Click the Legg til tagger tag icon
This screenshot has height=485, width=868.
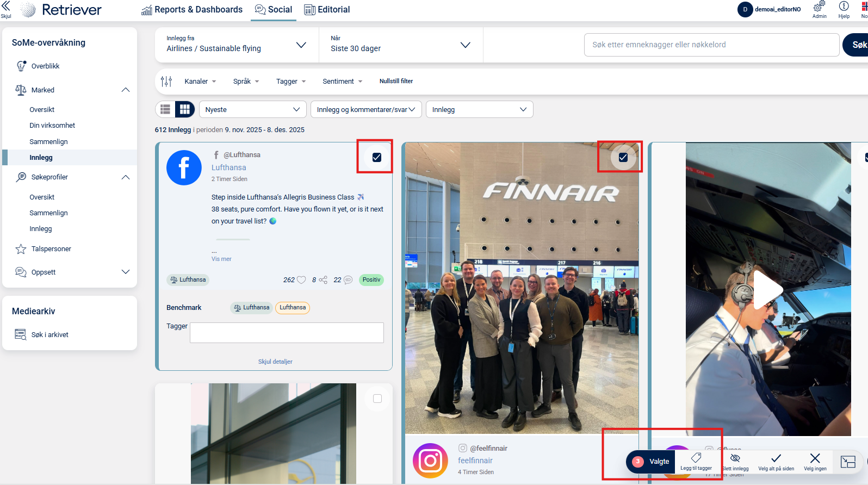pos(696,458)
